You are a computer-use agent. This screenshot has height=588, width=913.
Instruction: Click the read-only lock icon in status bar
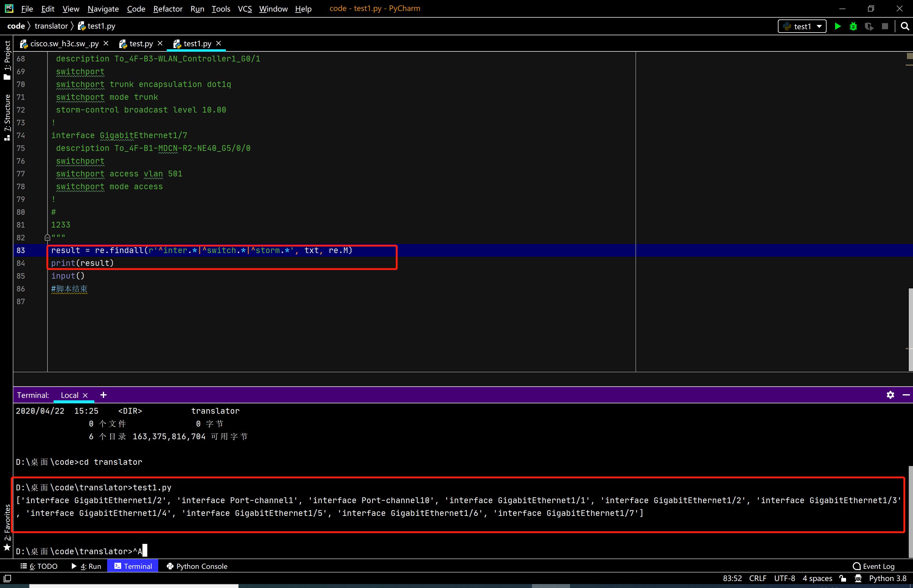[843, 578]
